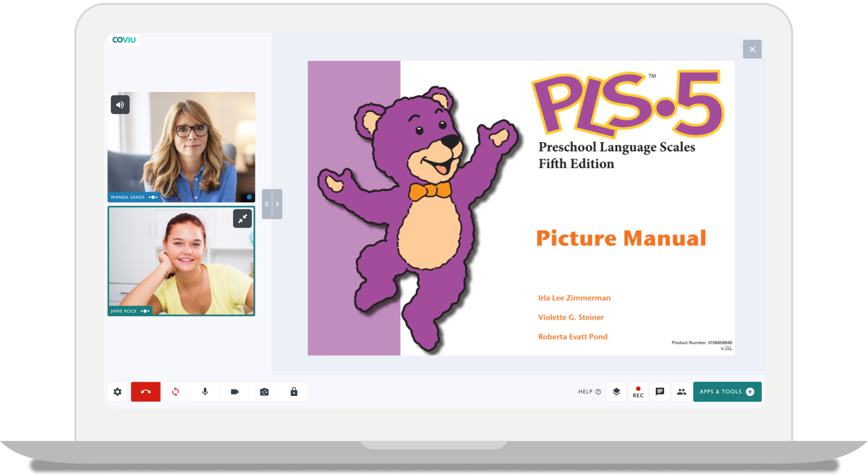Toggle speaker on Wanda Sands video
The width and height of the screenshot is (868, 476).
coord(120,104)
